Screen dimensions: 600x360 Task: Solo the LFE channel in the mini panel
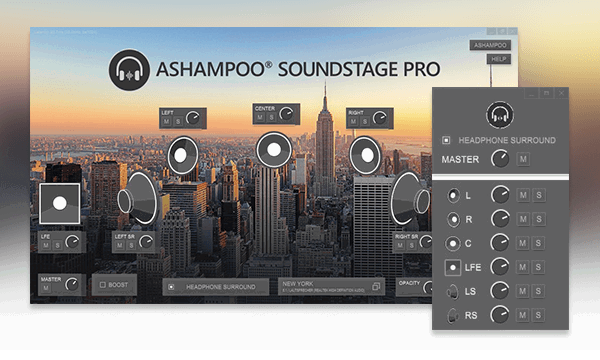coord(538,267)
